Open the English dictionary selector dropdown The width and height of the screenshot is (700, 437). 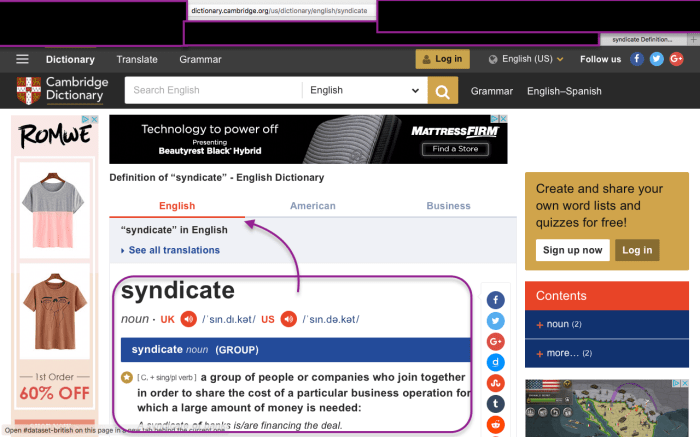tap(364, 90)
